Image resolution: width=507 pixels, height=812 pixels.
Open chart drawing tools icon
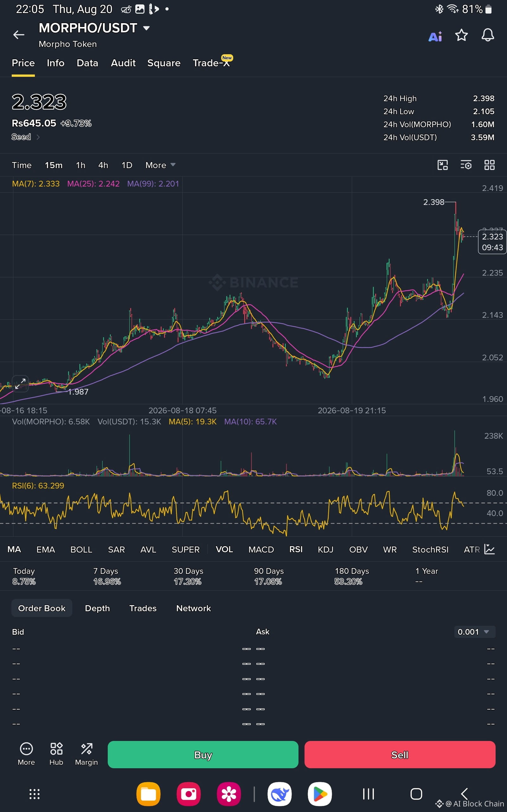(443, 165)
